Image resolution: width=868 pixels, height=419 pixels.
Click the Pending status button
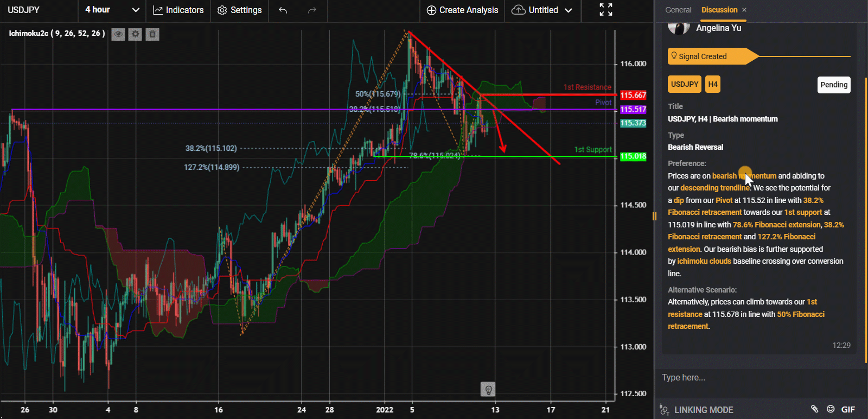point(834,85)
